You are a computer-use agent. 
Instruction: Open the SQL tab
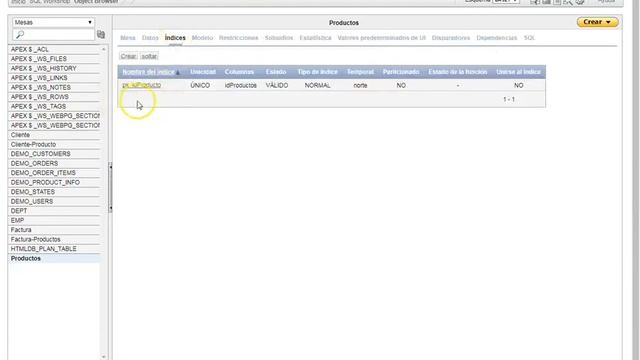click(529, 38)
